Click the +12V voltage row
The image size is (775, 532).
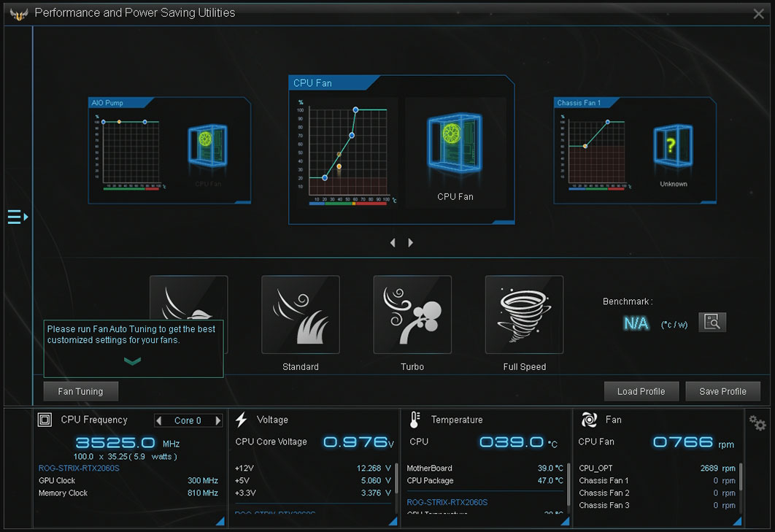(313, 468)
